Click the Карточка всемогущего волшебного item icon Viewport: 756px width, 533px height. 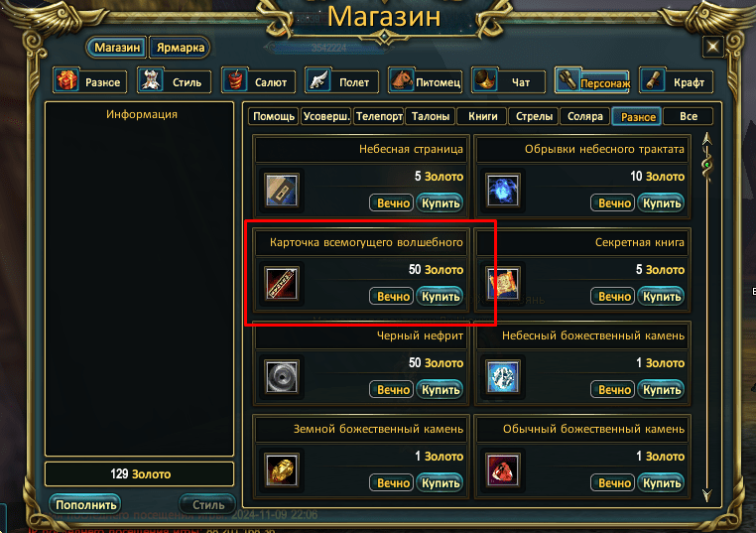pos(282,283)
